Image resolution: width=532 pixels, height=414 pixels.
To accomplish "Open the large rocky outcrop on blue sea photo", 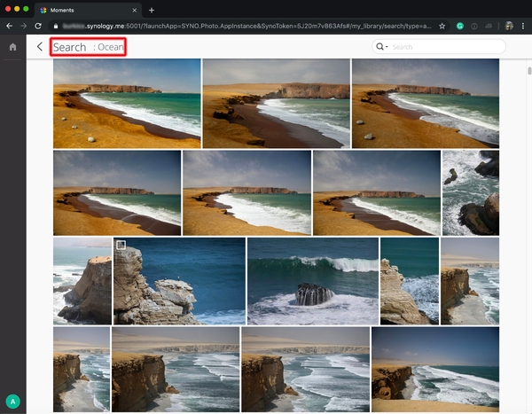I will click(x=179, y=281).
